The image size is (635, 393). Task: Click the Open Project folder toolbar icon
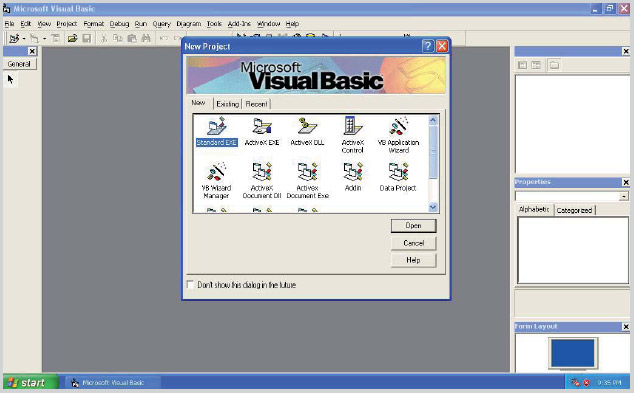coord(72,38)
